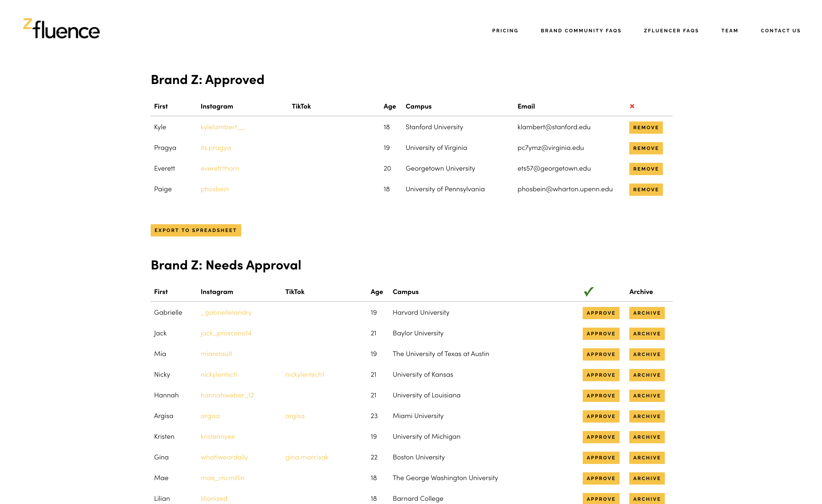This screenshot has width=822, height=504.
Task: Click the green checkmark column header icon
Action: coord(589,292)
